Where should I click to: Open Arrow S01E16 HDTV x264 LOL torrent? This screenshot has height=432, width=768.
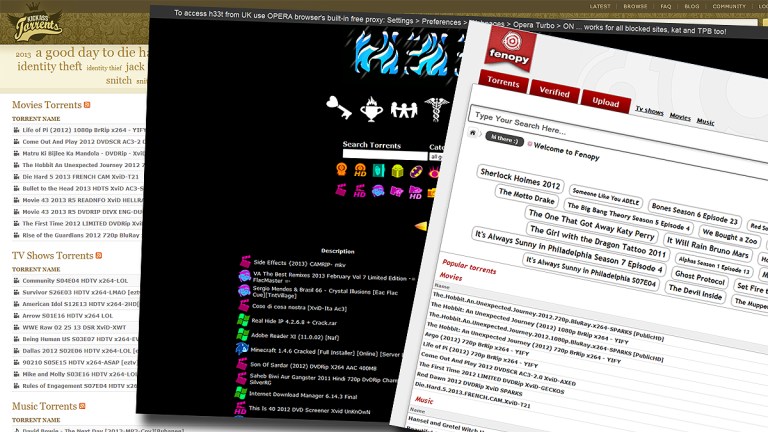coord(68,316)
